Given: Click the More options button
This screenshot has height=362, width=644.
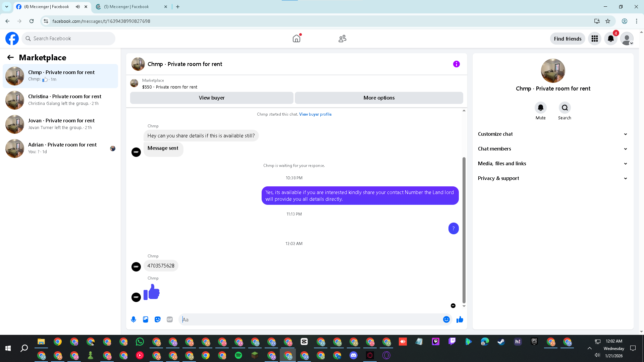Looking at the screenshot, I should pyautogui.click(x=379, y=98).
